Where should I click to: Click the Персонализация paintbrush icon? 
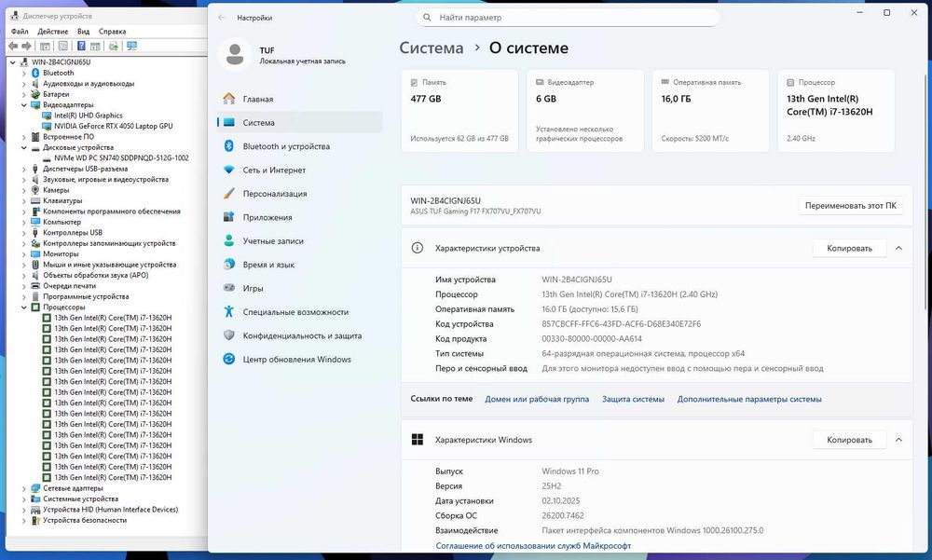click(x=229, y=193)
